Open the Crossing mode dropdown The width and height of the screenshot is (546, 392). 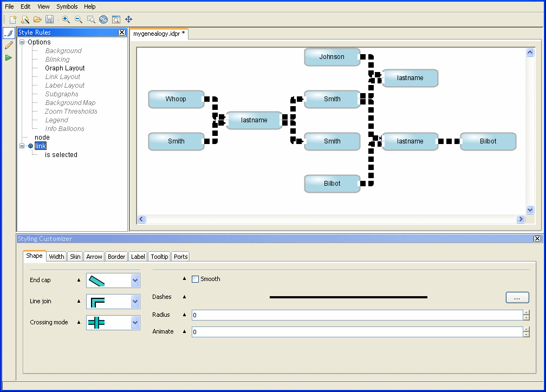[x=135, y=323]
